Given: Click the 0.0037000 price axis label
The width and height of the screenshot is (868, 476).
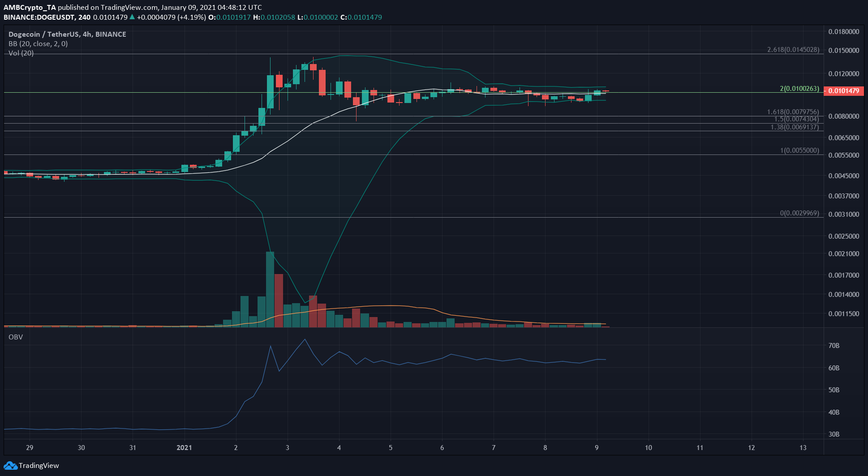Looking at the screenshot, I should [x=844, y=196].
